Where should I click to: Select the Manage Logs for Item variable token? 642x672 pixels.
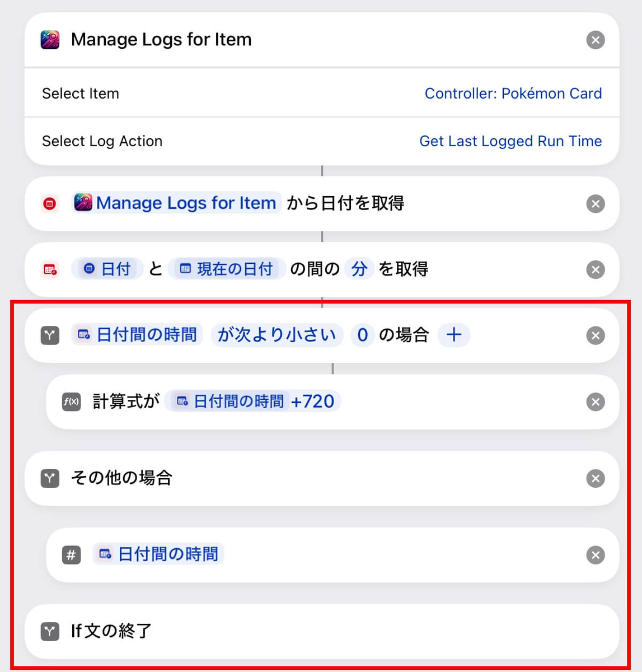176,203
